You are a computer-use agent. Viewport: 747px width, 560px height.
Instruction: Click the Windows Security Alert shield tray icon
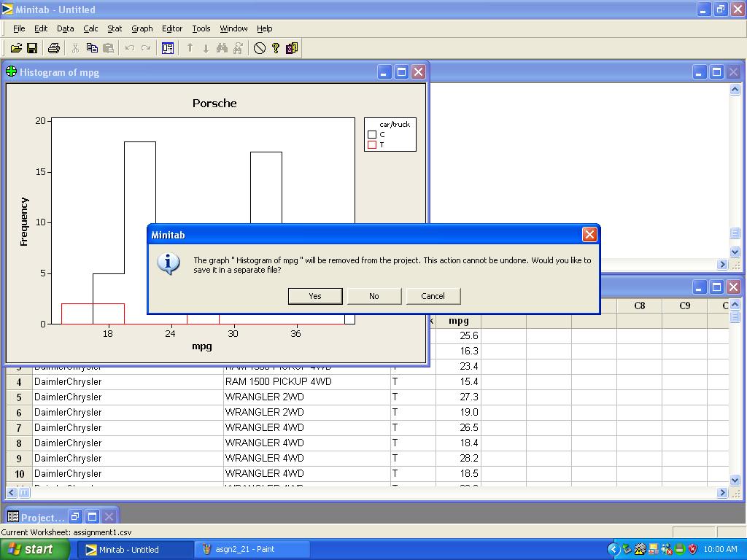pyautogui.click(x=692, y=549)
